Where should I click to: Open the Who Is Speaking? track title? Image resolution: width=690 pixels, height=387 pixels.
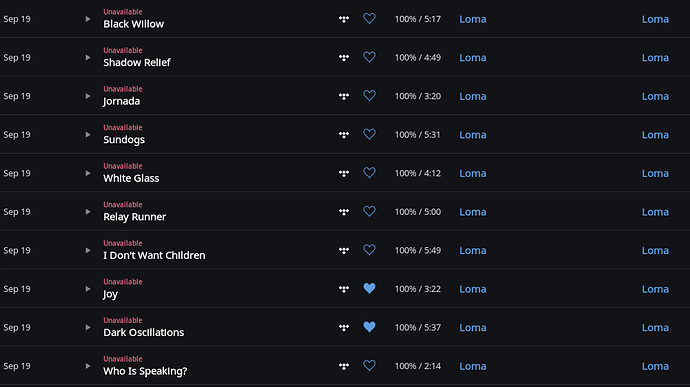tap(145, 371)
